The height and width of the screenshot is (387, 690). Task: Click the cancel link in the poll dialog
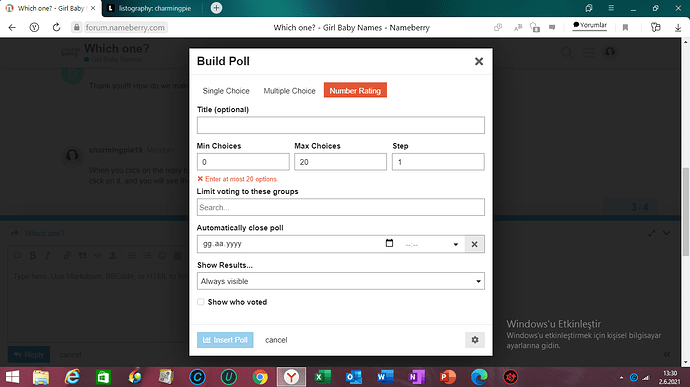(276, 340)
